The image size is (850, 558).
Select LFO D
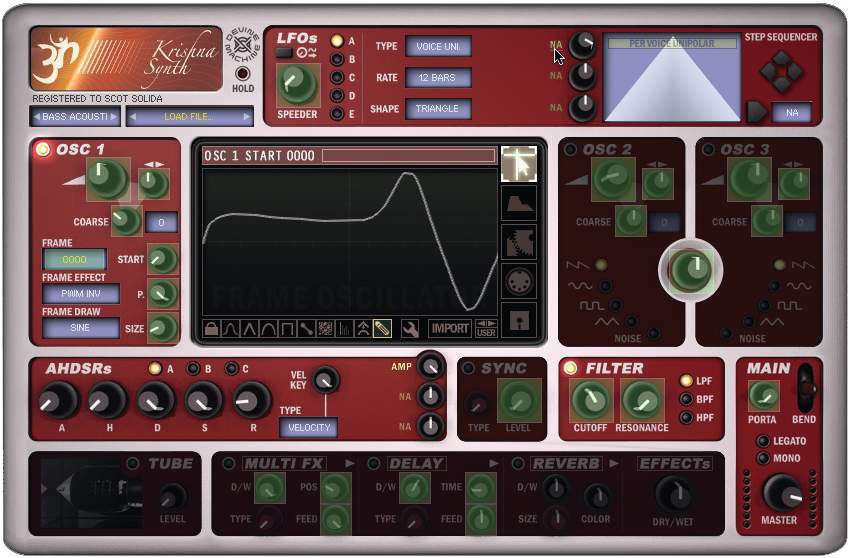337,96
